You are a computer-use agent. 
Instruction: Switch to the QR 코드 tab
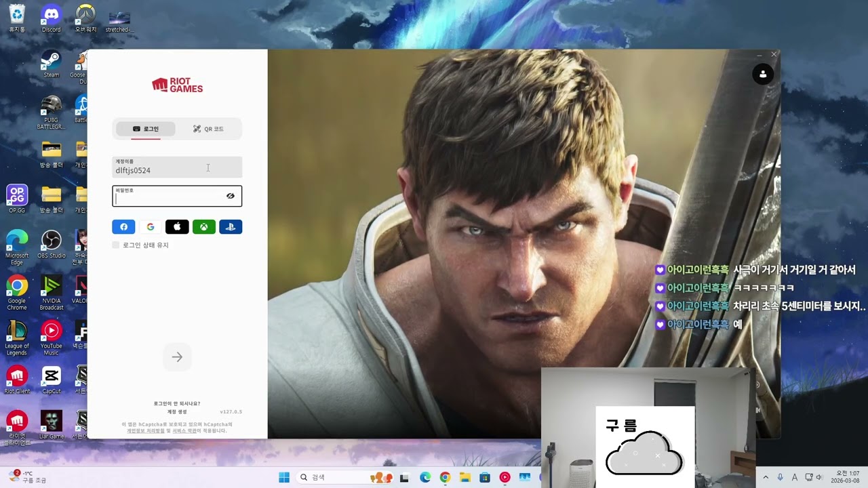click(x=208, y=129)
